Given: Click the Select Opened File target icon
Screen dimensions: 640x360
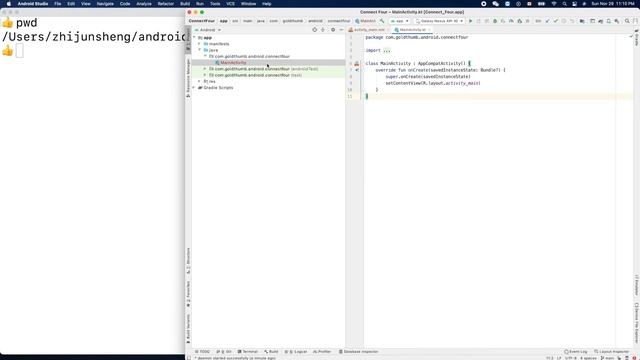Looking at the screenshot, I should coord(314,30).
